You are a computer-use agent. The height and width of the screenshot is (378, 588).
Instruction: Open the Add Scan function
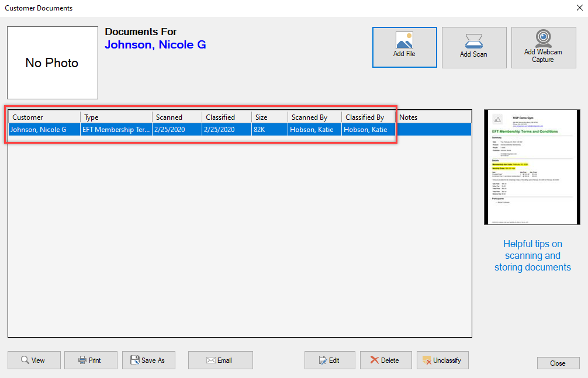tap(474, 47)
